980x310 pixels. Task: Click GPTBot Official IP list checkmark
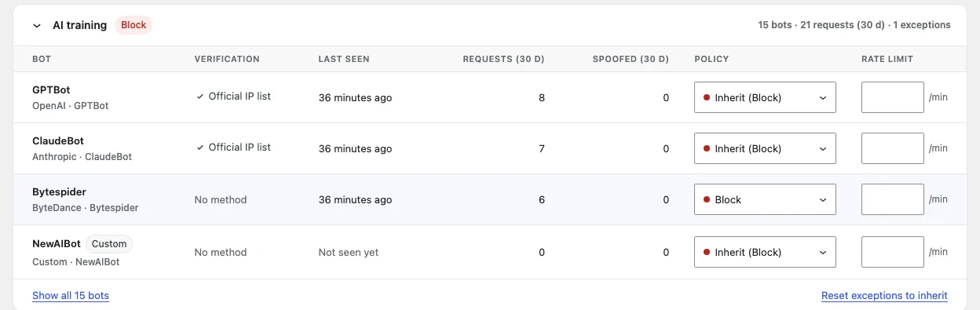click(x=200, y=97)
